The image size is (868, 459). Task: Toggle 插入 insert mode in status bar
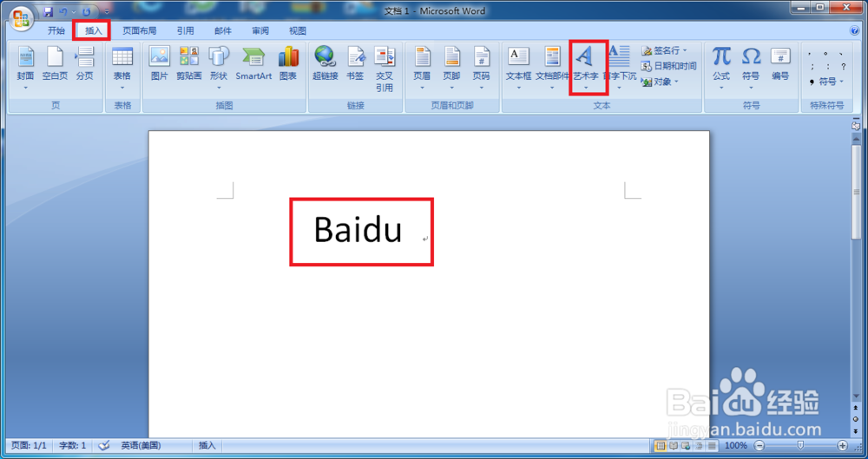[x=207, y=445]
